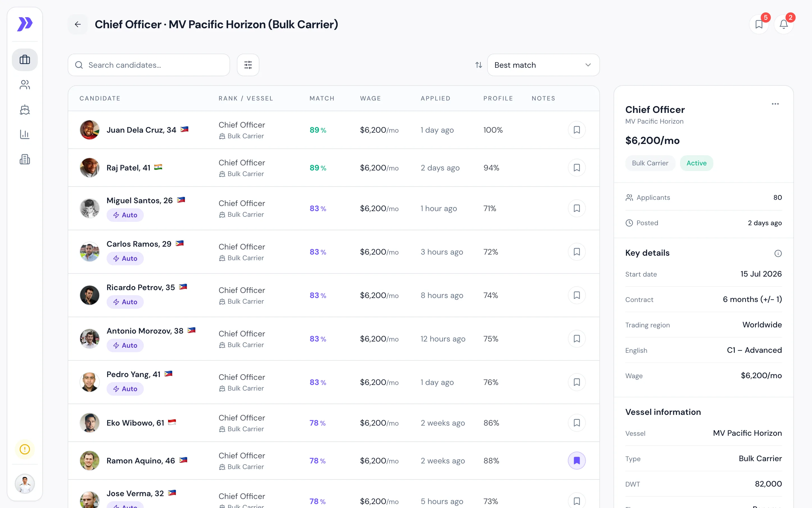Open candidate Jose Verma, 32

point(135,493)
